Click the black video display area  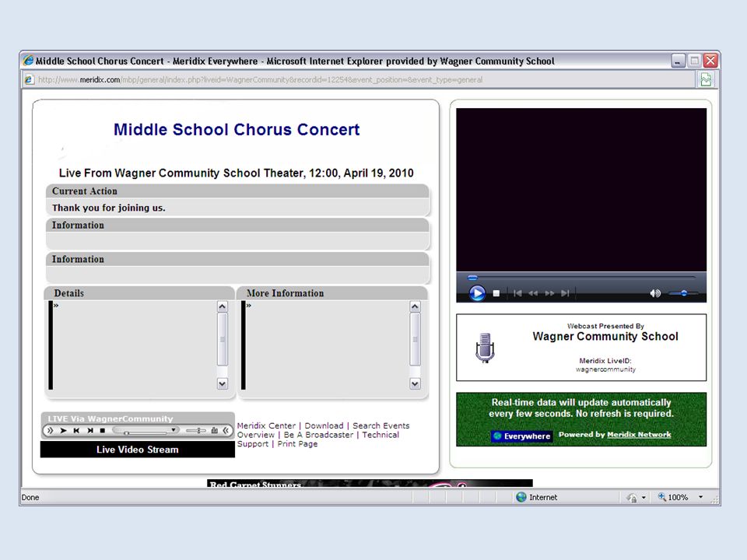coord(581,190)
